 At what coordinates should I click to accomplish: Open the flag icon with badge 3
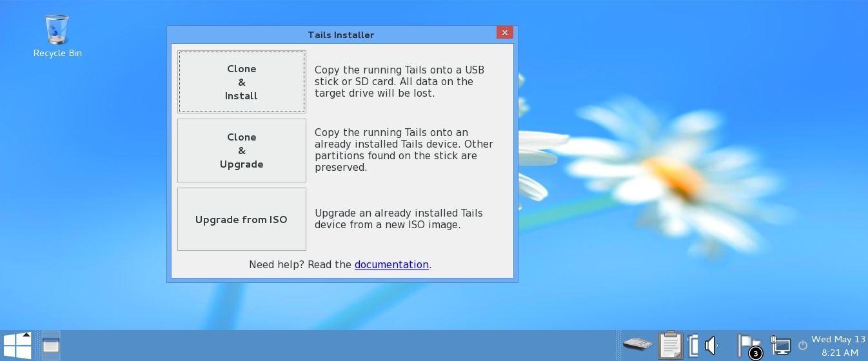pos(748,346)
